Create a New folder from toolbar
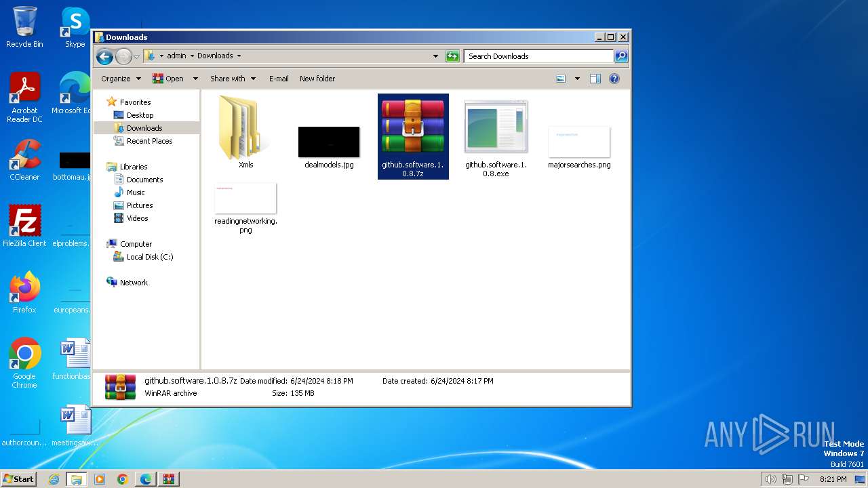The height and width of the screenshot is (488, 868). tap(317, 79)
